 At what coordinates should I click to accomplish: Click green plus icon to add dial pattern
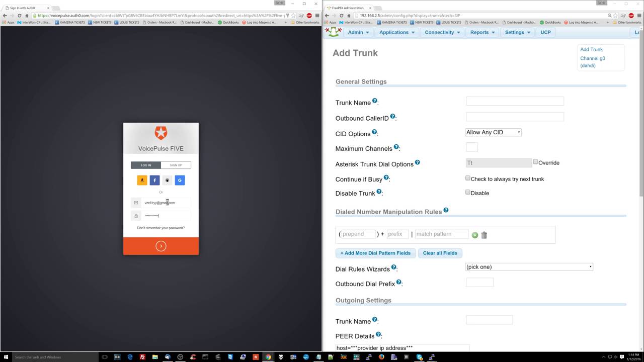(x=474, y=235)
